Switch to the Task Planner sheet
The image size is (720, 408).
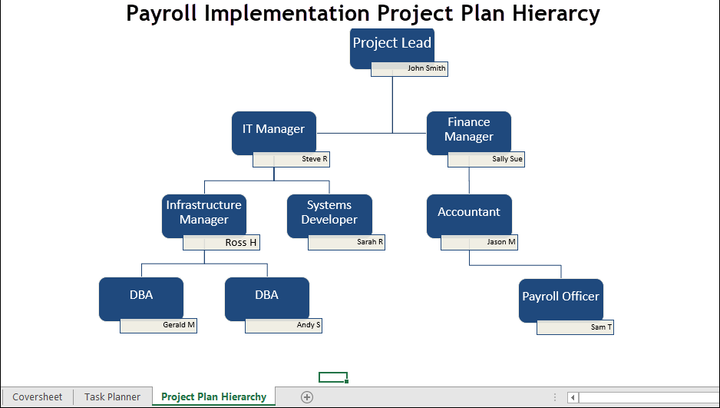(112, 397)
